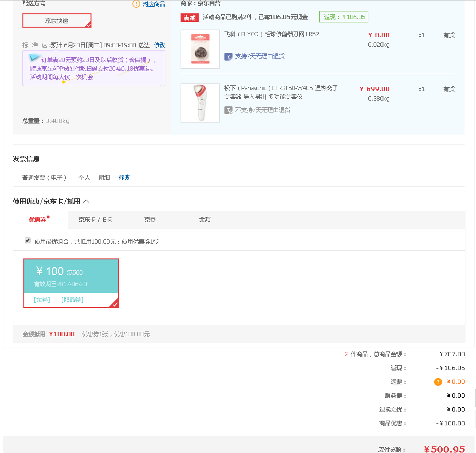Click the 支持7天无理由退货 text
Screen dimensions: 476x453
(x=260, y=56)
